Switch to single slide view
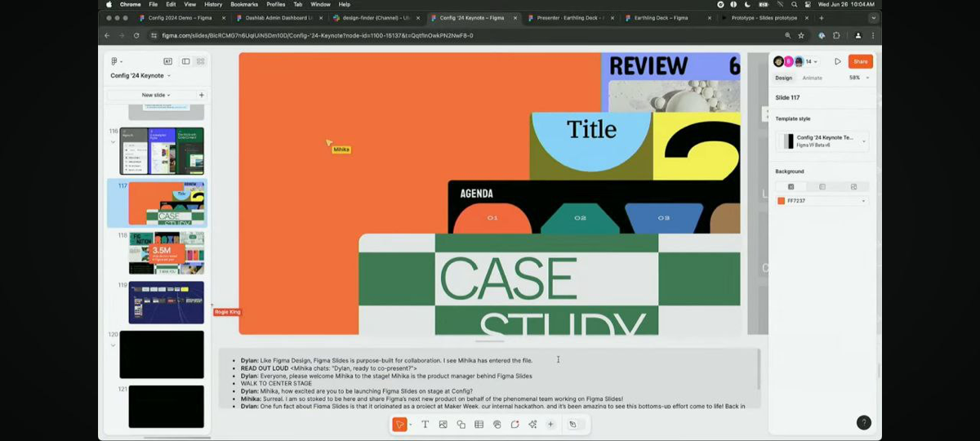Image resolution: width=980 pixels, height=441 pixels. click(185, 61)
